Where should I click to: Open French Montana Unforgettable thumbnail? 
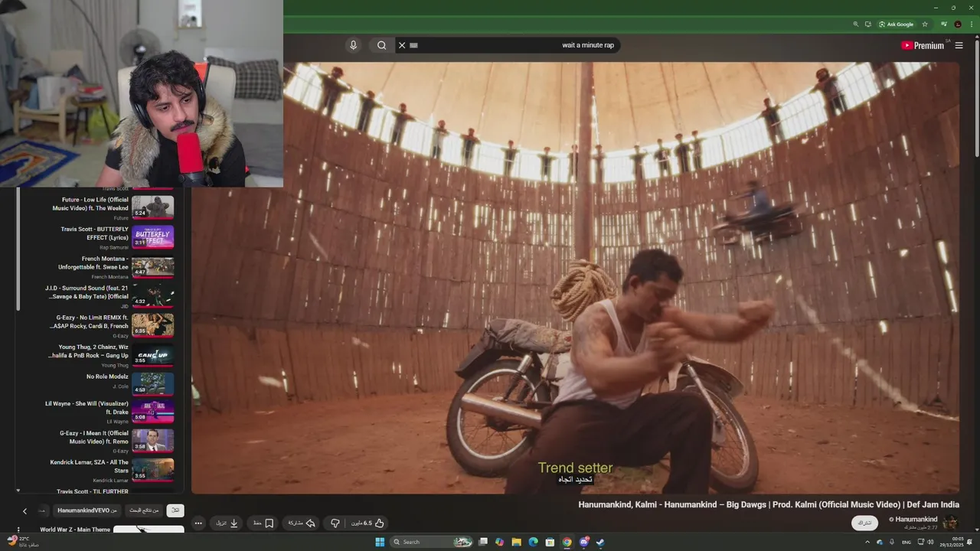pos(152,266)
